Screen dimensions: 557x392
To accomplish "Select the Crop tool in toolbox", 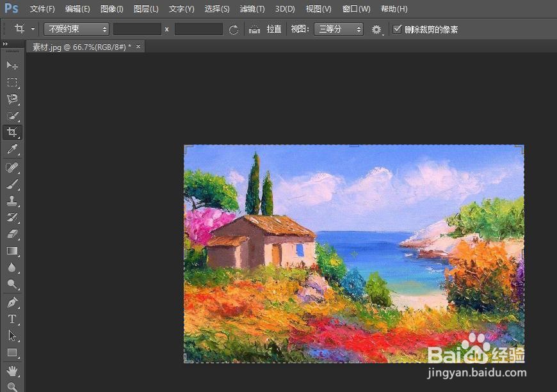I will [12, 132].
